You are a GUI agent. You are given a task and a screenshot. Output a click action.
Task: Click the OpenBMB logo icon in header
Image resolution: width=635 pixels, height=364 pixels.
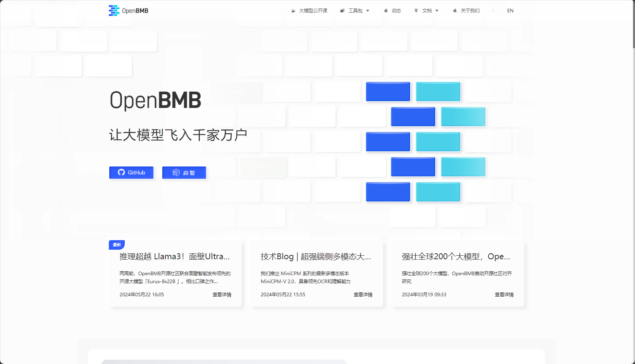click(x=114, y=10)
